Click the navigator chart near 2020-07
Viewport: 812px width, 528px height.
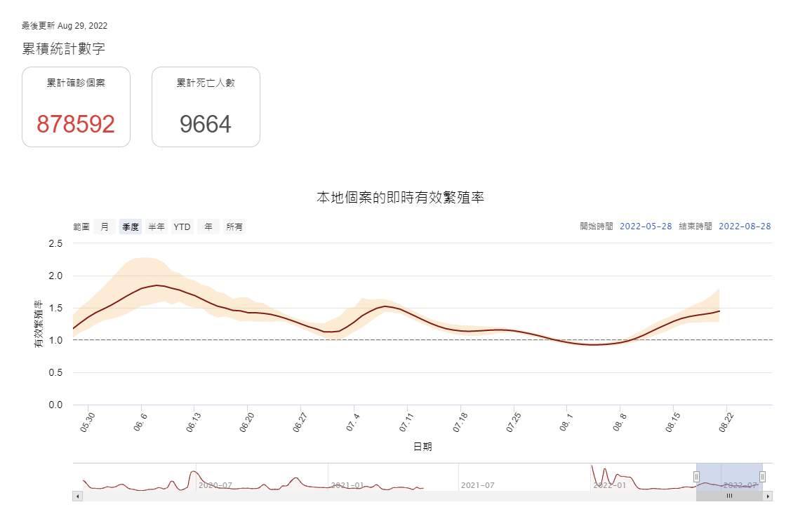(x=215, y=485)
